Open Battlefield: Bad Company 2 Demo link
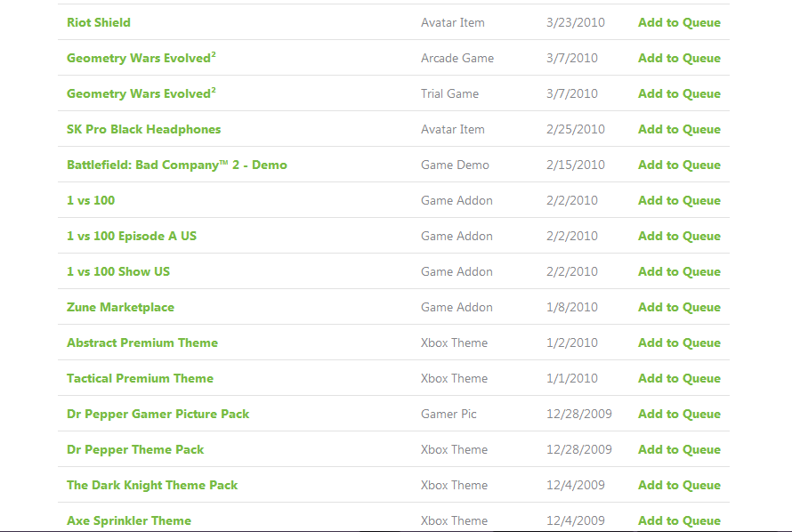Image resolution: width=792 pixels, height=532 pixels. pos(177,165)
